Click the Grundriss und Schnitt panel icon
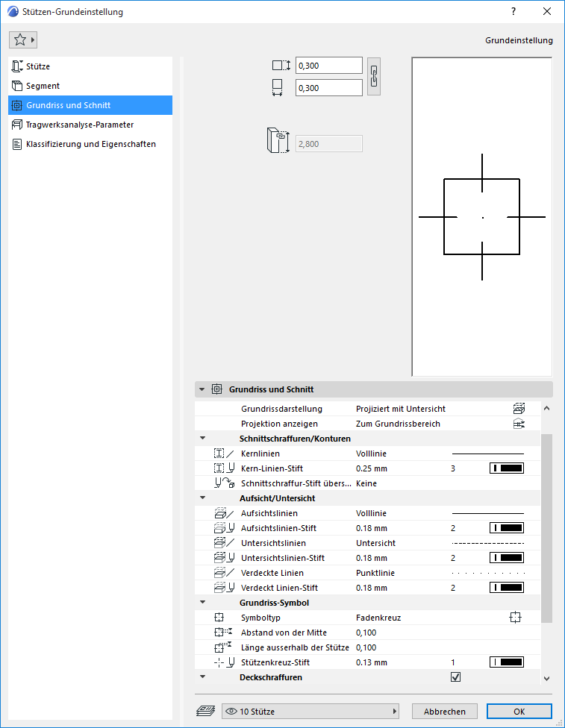This screenshot has width=565, height=728. 217,389
